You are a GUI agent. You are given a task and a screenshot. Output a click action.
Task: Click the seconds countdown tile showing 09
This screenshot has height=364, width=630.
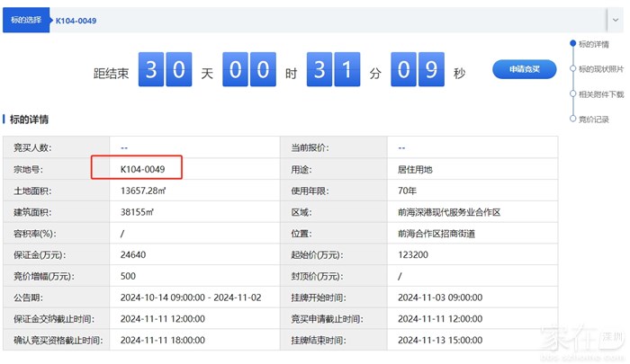[x=417, y=72]
